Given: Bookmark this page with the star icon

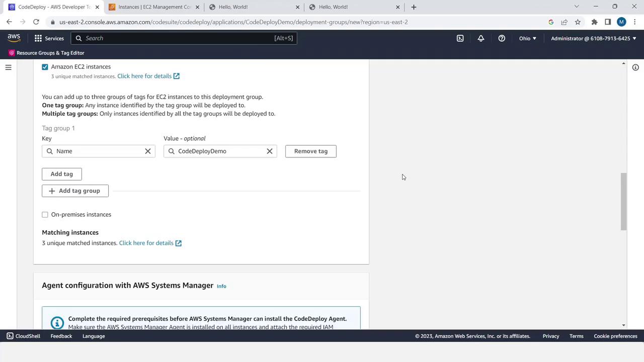Looking at the screenshot, I should pyautogui.click(x=578, y=22).
